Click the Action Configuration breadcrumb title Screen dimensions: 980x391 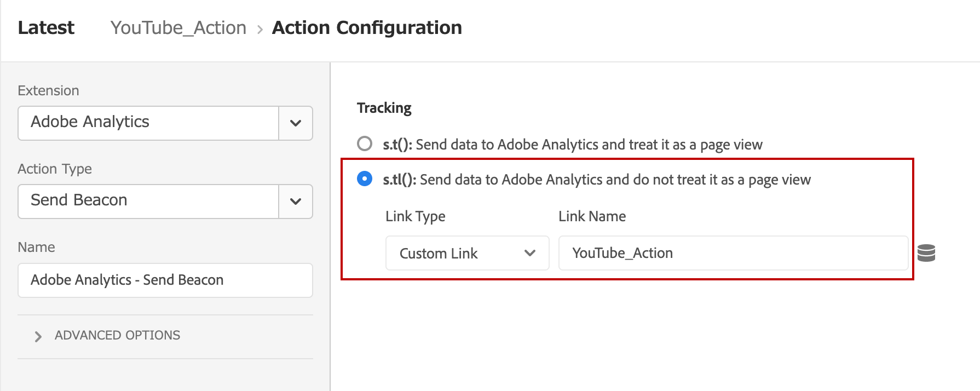tap(367, 28)
